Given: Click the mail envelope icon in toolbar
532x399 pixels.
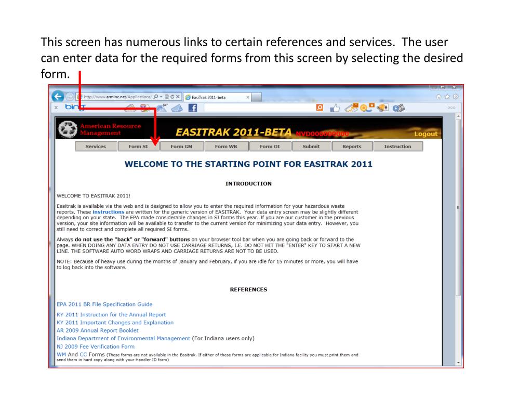Looking at the screenshot, I should pyautogui.click(x=177, y=108).
